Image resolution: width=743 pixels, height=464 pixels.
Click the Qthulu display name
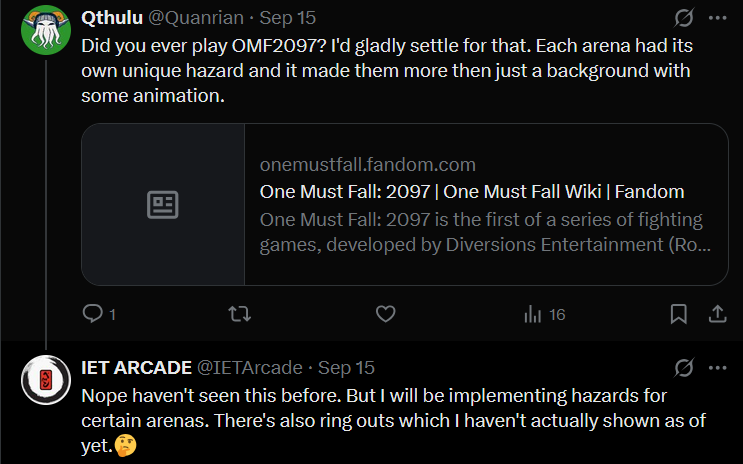coord(113,18)
